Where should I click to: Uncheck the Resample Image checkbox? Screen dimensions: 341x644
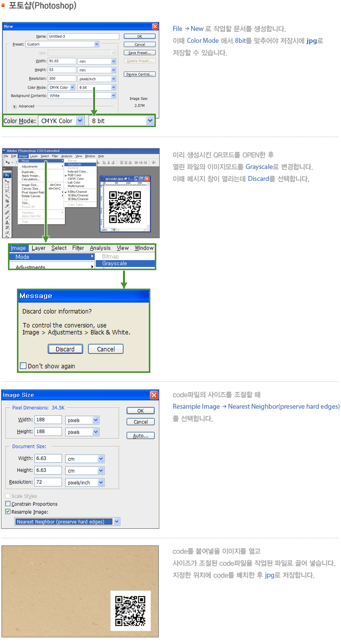point(7,511)
